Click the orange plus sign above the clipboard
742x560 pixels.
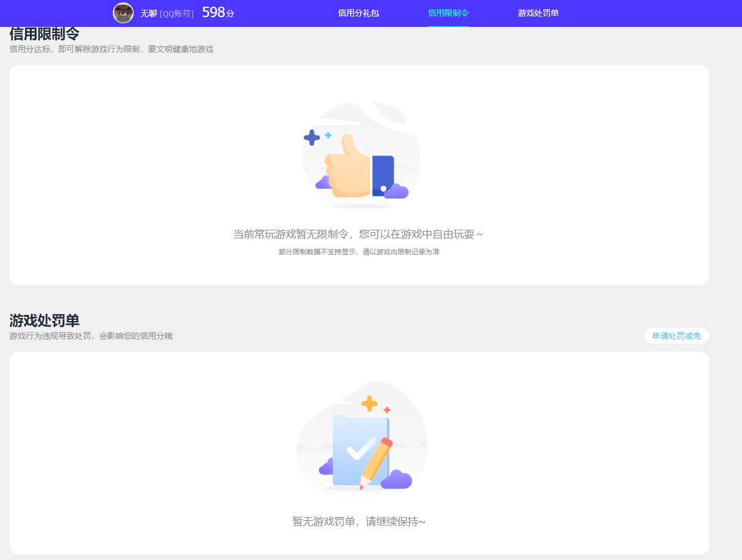(369, 403)
